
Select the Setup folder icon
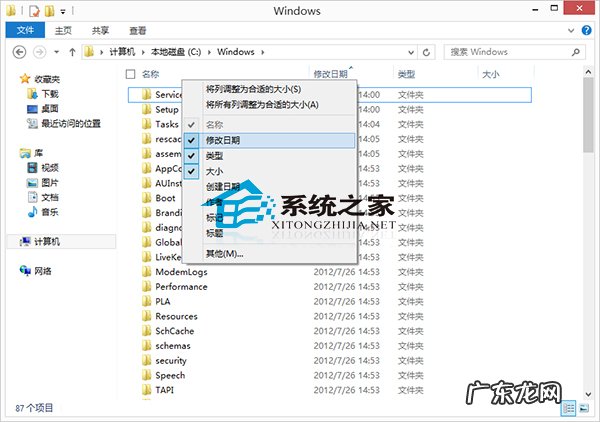[x=147, y=109]
